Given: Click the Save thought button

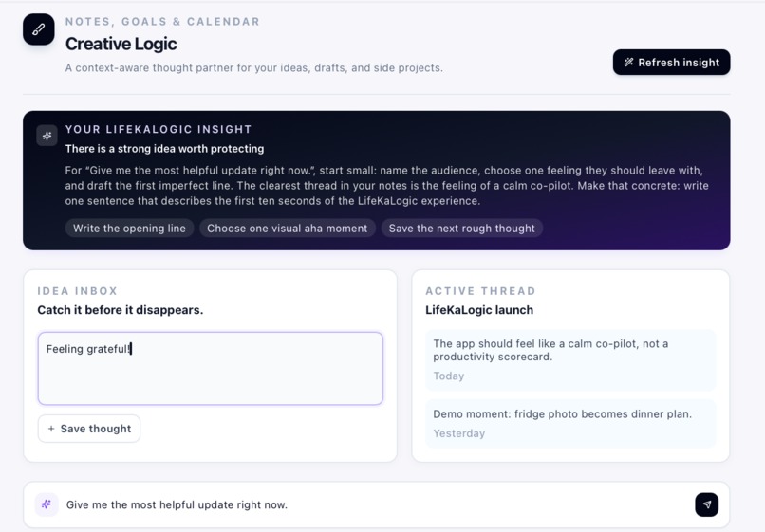Looking at the screenshot, I should [x=89, y=429].
